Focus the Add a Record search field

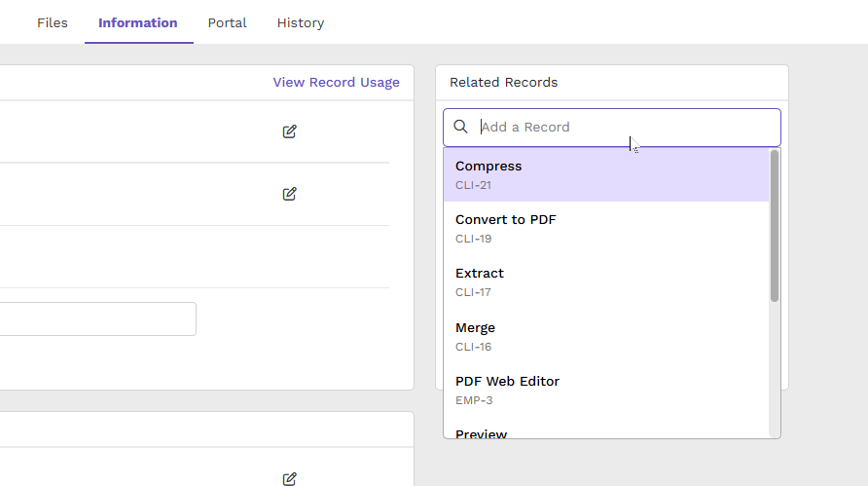[612, 128]
